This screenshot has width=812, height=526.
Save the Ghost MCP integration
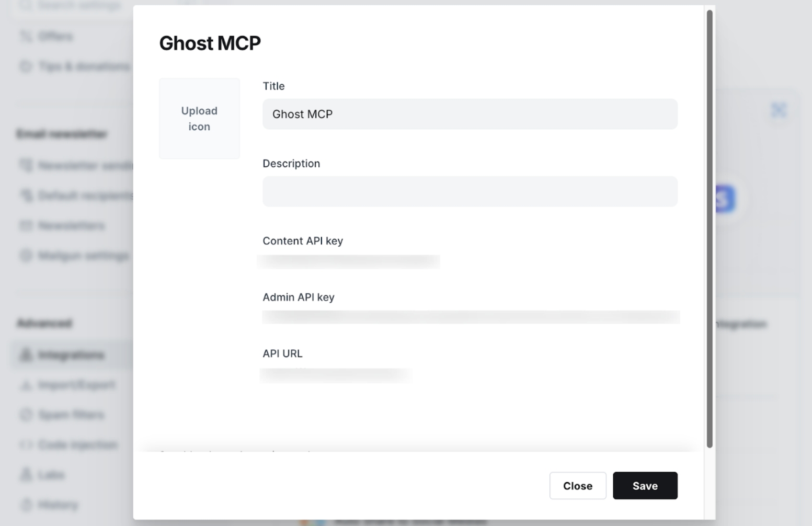point(645,486)
